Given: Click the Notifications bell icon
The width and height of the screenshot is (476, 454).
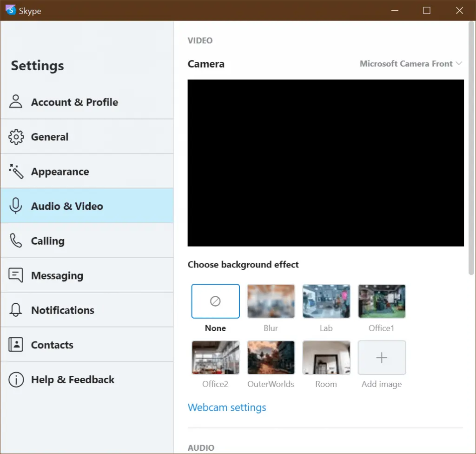Looking at the screenshot, I should (x=16, y=310).
